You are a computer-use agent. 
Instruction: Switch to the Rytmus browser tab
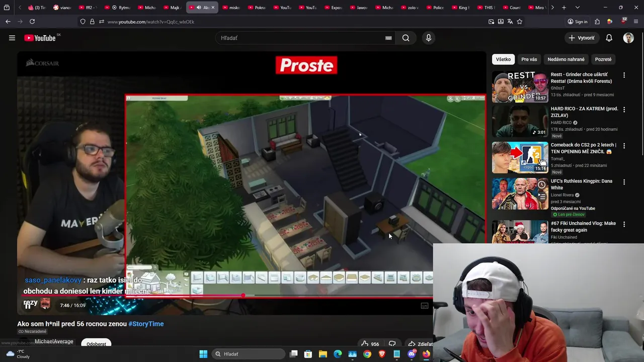click(121, 8)
